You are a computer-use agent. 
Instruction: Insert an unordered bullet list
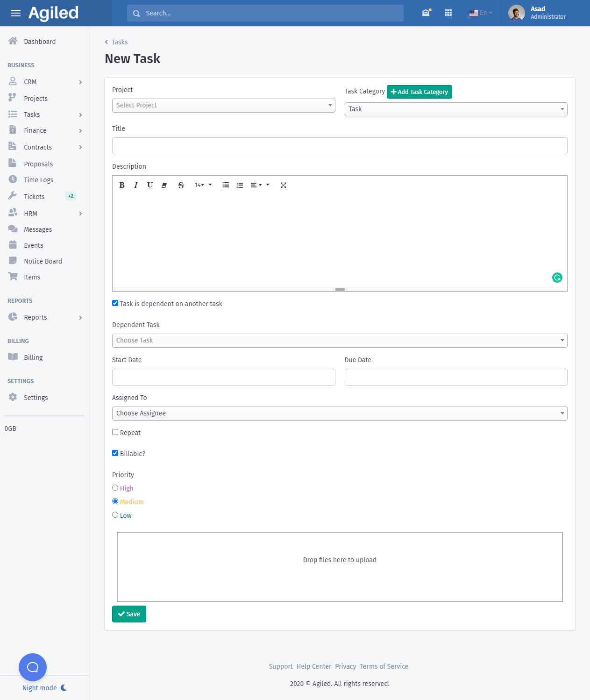click(x=226, y=185)
